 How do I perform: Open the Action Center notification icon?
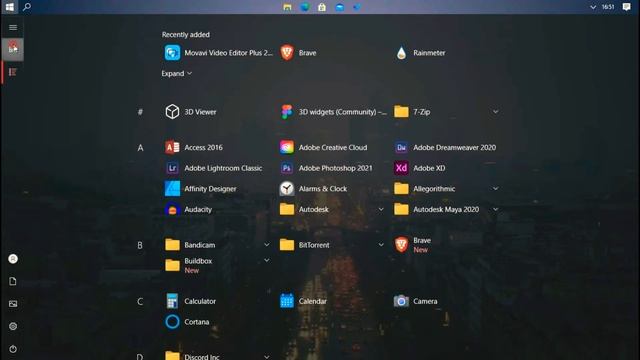(x=627, y=7)
